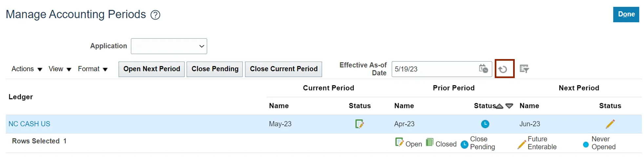Open the calendar date picker icon
Screen dimensions: 644x167
click(x=483, y=69)
